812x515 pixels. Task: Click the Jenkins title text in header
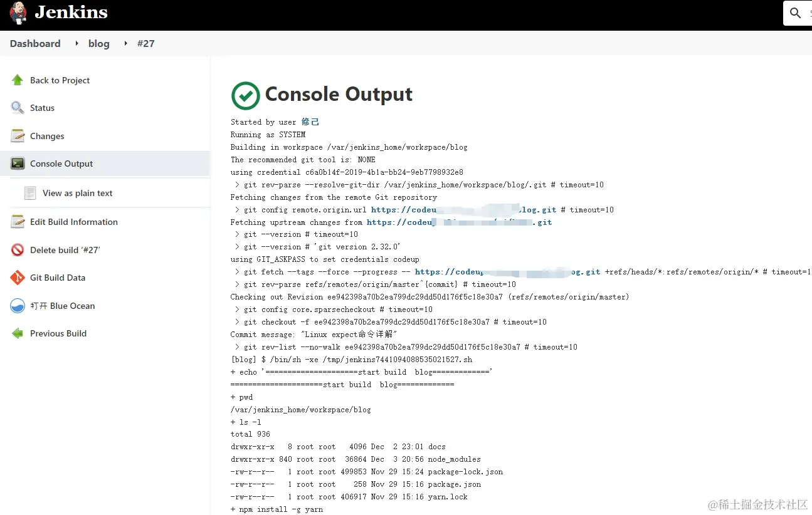point(71,12)
